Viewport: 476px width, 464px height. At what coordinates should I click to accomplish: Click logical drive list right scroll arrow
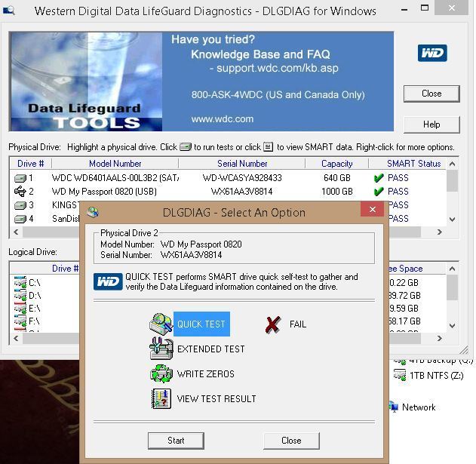439,338
